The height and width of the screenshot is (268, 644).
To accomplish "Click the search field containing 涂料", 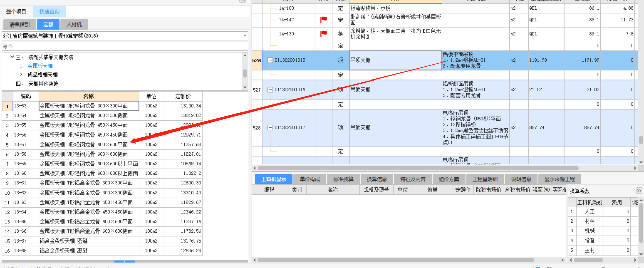I will click(125, 46).
